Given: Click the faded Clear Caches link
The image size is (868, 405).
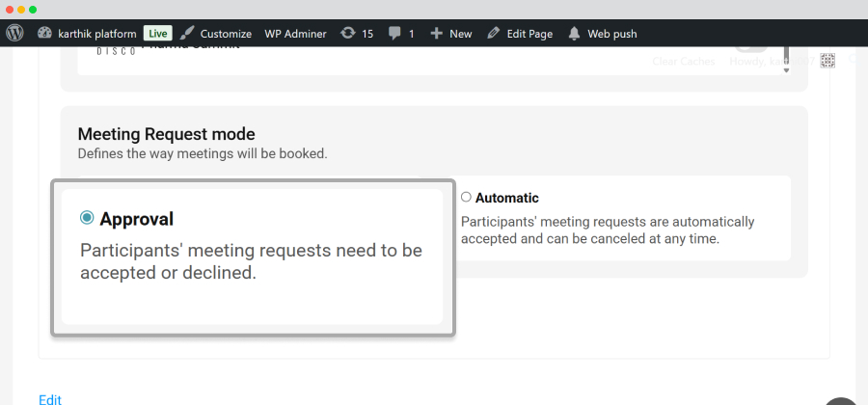Looking at the screenshot, I should (x=684, y=62).
